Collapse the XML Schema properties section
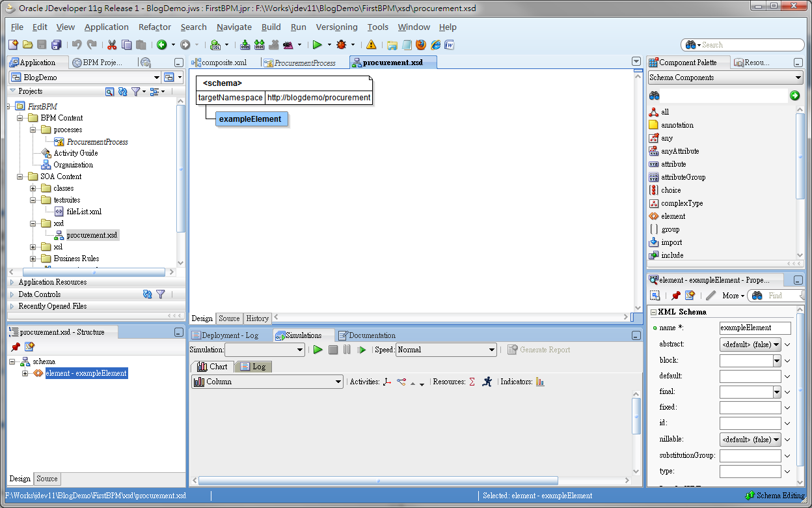 [653, 312]
